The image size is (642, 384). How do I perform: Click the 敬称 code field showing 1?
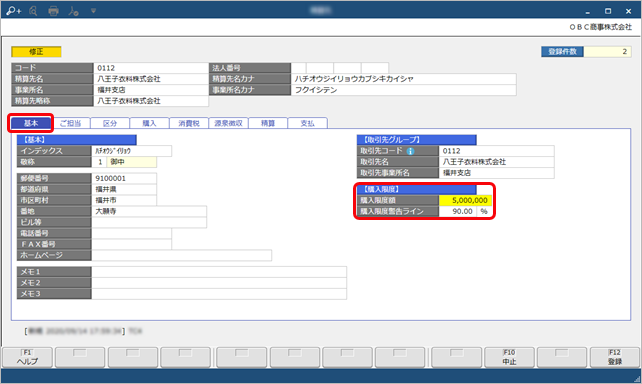tap(99, 162)
